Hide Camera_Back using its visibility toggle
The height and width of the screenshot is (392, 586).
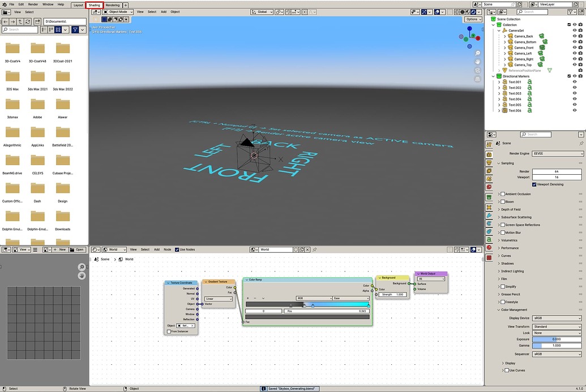[x=575, y=36]
